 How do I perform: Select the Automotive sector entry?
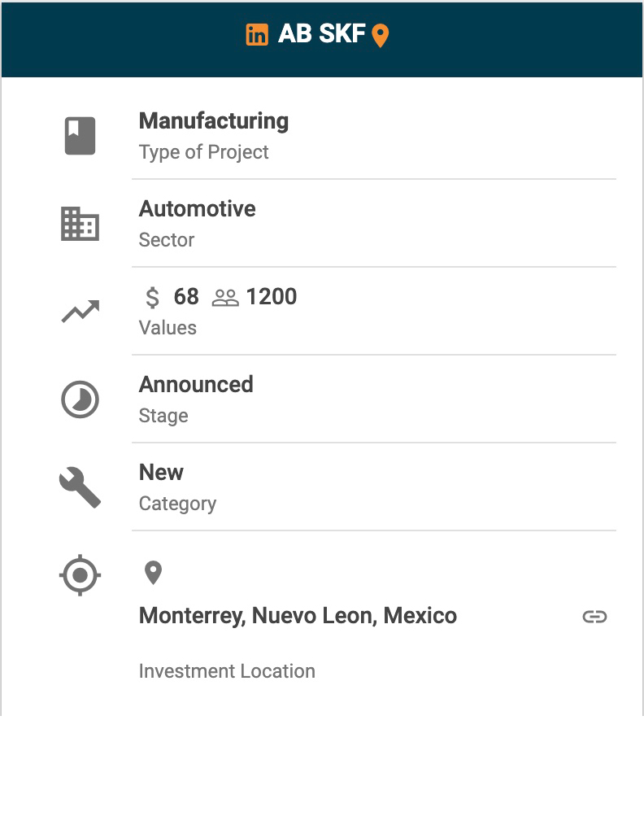coord(197,209)
